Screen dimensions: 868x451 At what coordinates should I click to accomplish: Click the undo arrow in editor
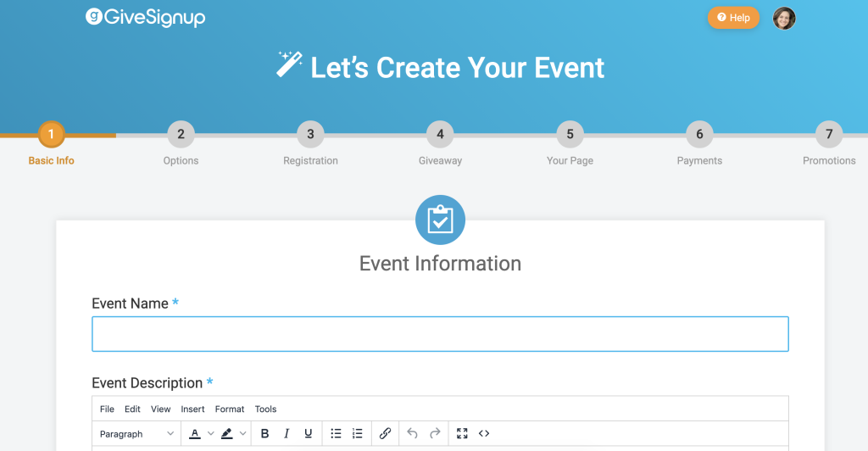[x=413, y=433]
